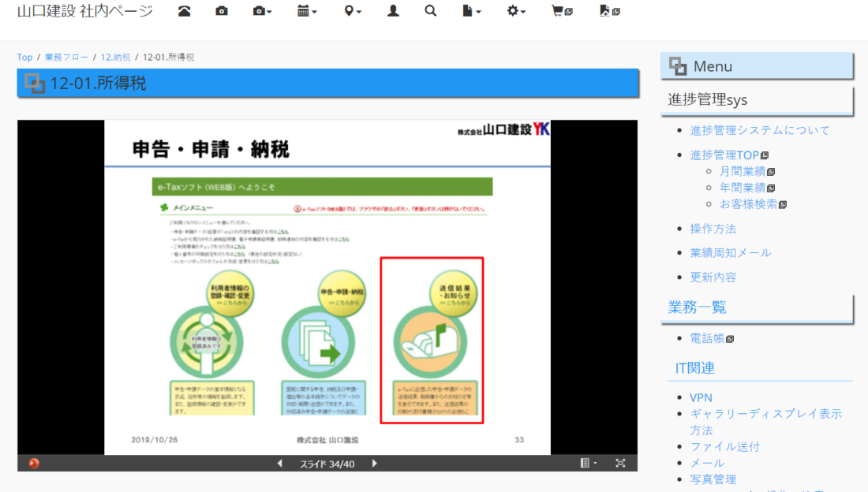Click the PowerPoint logo in the slide bar
This screenshot has width=868, height=492.
click(x=34, y=464)
